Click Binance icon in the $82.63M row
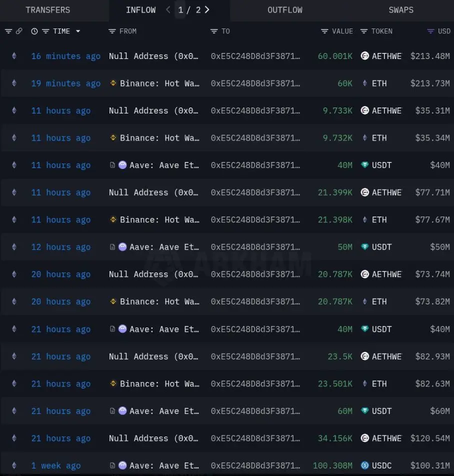This screenshot has height=476, width=454. [113, 383]
